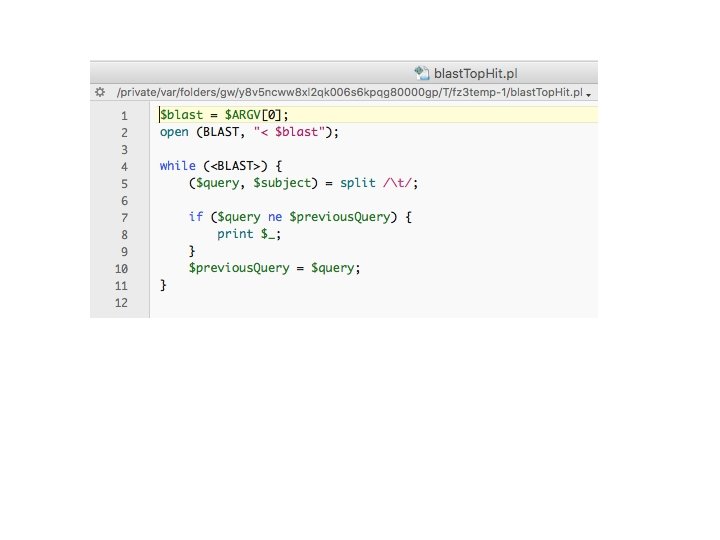Click line number 1 in the gutter

pyautogui.click(x=124, y=116)
